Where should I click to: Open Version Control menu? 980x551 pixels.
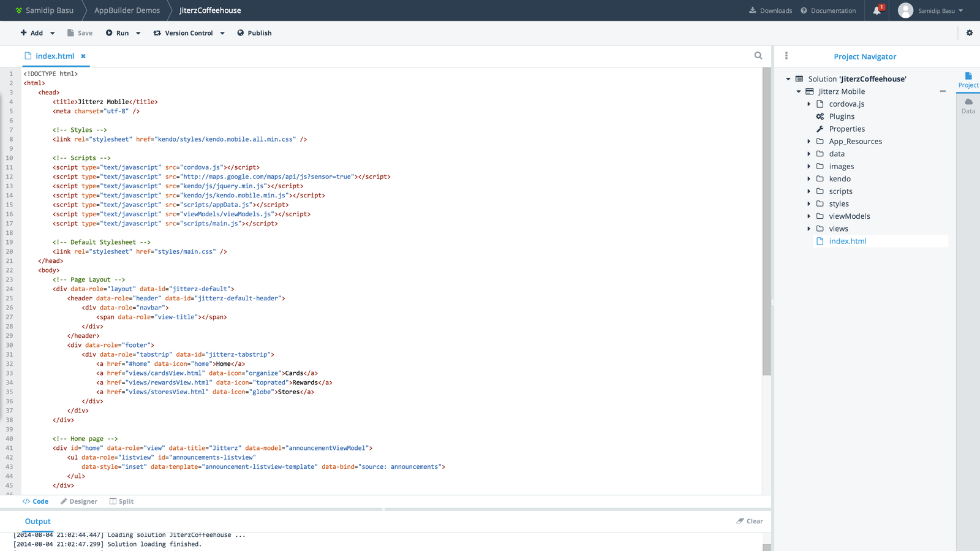click(183, 33)
